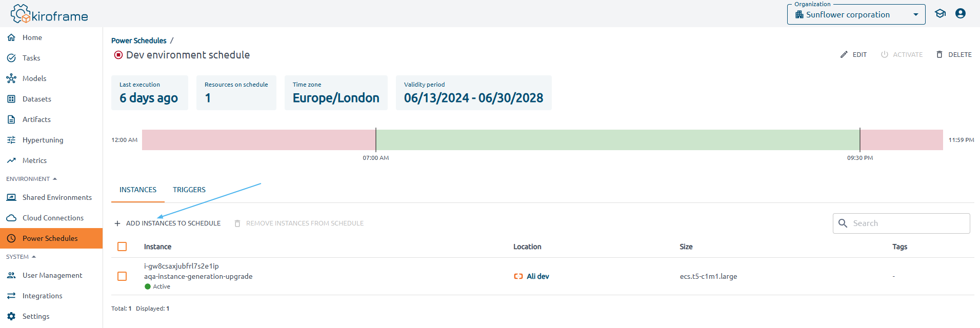
Task: Open the Home page via sidebar icon
Action: (11, 37)
